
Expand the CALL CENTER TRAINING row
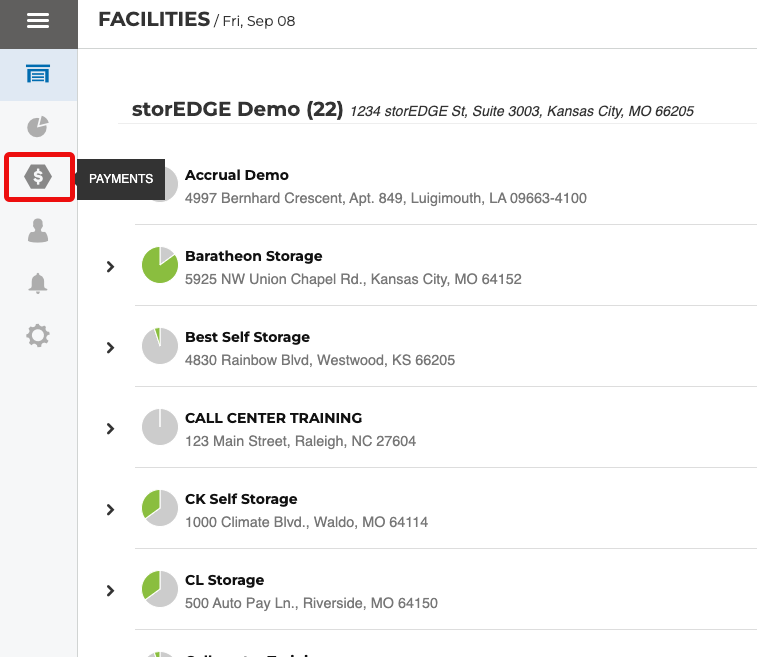111,429
